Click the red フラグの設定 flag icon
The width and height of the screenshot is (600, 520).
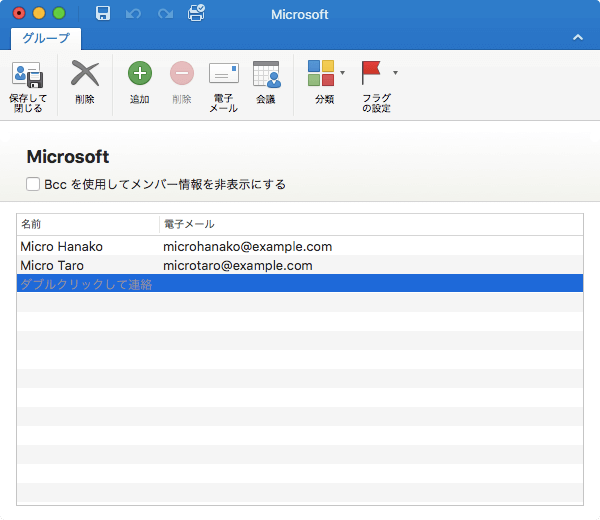click(x=371, y=73)
